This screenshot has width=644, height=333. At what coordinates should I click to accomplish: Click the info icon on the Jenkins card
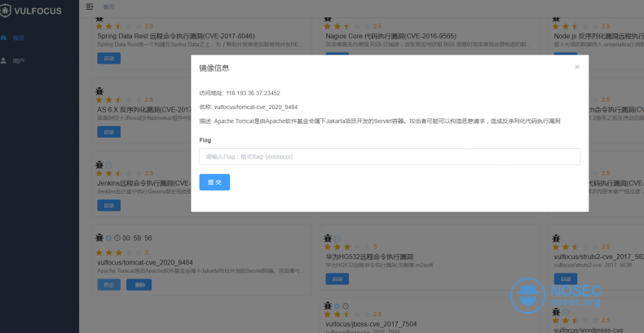point(109,164)
